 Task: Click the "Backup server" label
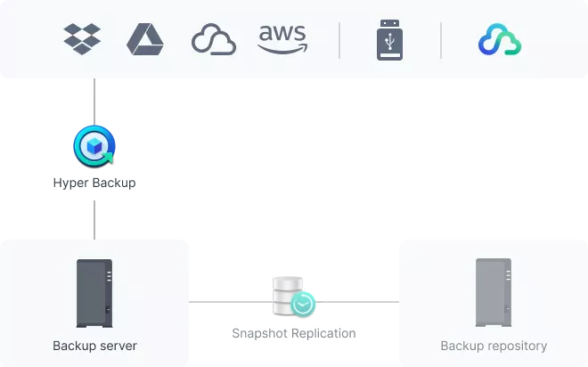pos(94,346)
